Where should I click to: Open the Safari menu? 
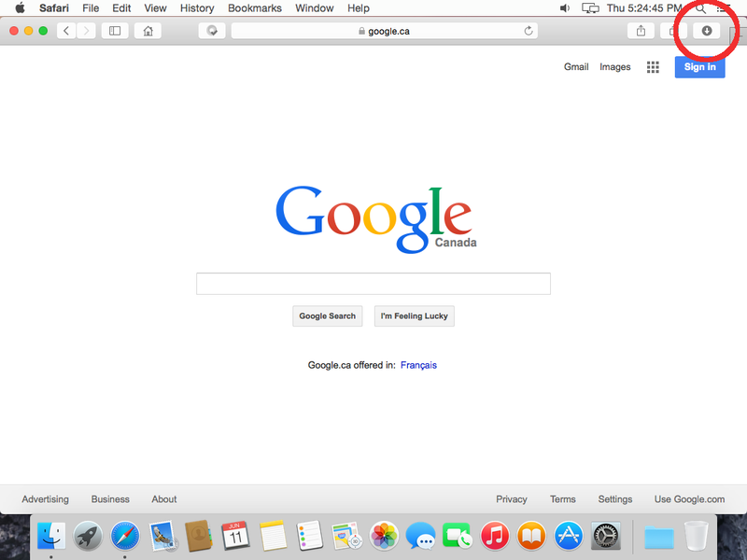pyautogui.click(x=54, y=8)
